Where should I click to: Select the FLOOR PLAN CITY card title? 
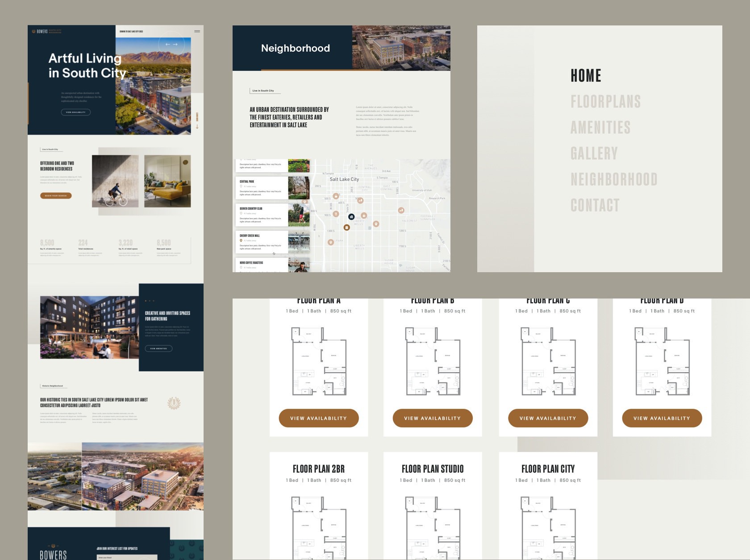pos(548,469)
